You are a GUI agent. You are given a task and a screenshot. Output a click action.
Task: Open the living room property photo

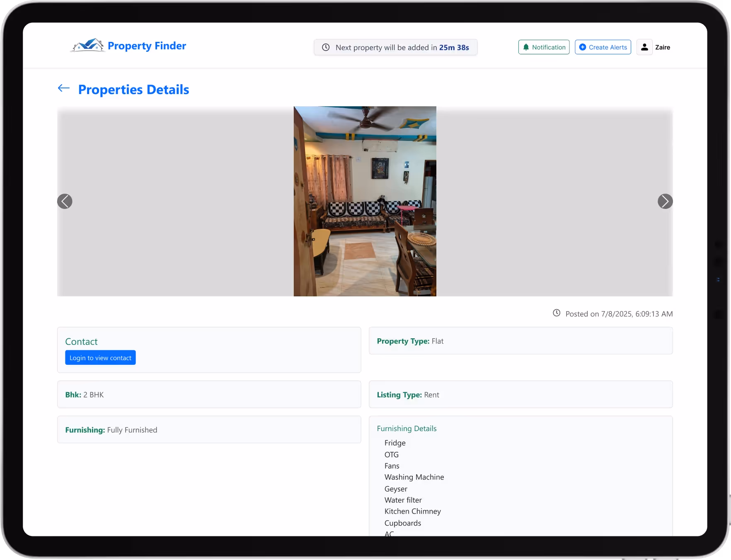click(x=365, y=201)
